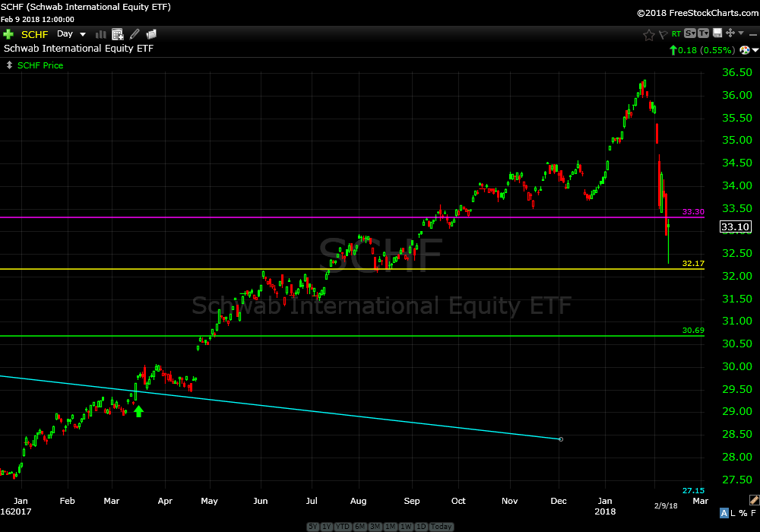Click the SCHF ticker symbol text
Image resolution: width=760 pixels, height=532 pixels.
point(34,34)
